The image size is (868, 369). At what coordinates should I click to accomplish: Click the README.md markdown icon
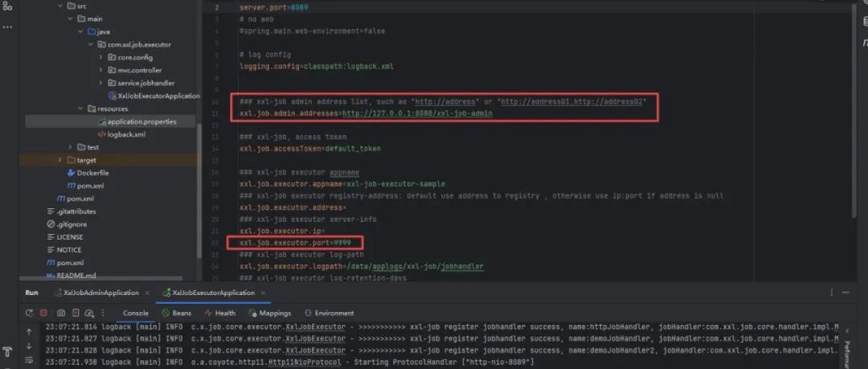pyautogui.click(x=51, y=276)
